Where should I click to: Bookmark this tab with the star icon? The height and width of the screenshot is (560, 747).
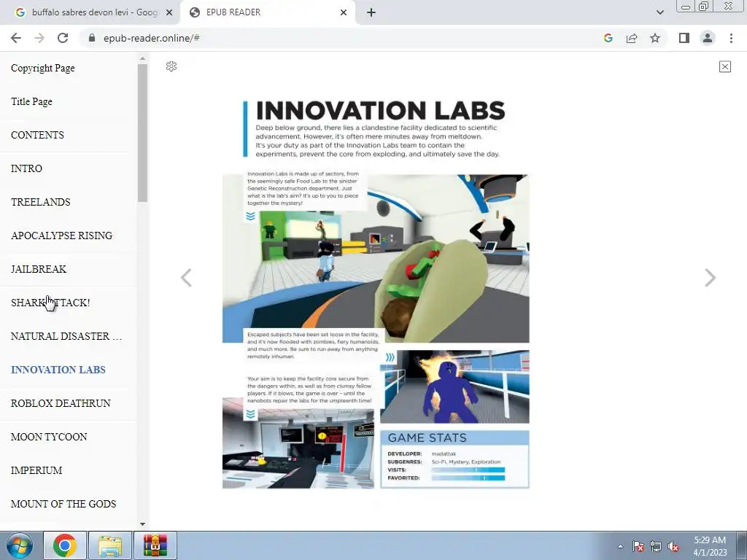[x=655, y=38]
